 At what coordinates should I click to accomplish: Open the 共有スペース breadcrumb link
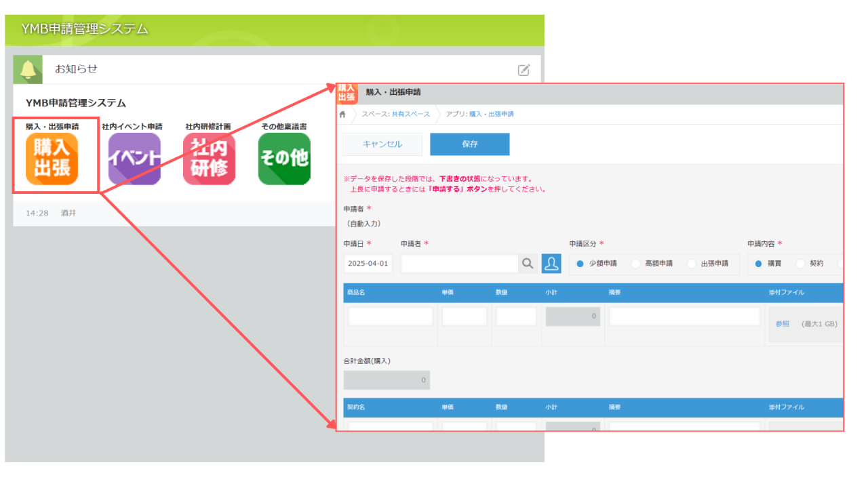(412, 115)
